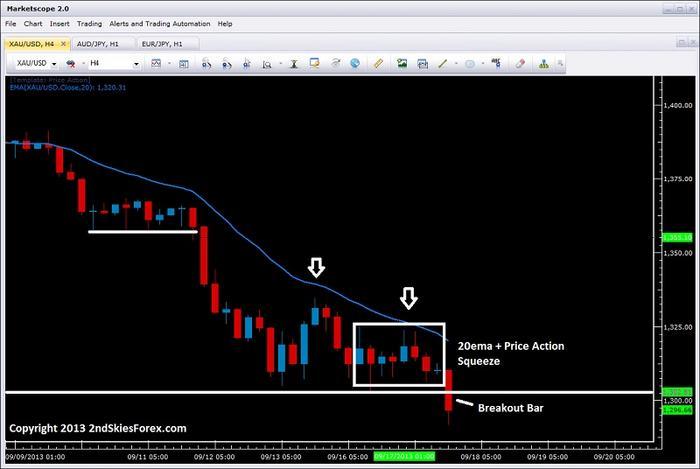
Task: Click the 09/16 05:00 time axis label
Action: coord(348,457)
